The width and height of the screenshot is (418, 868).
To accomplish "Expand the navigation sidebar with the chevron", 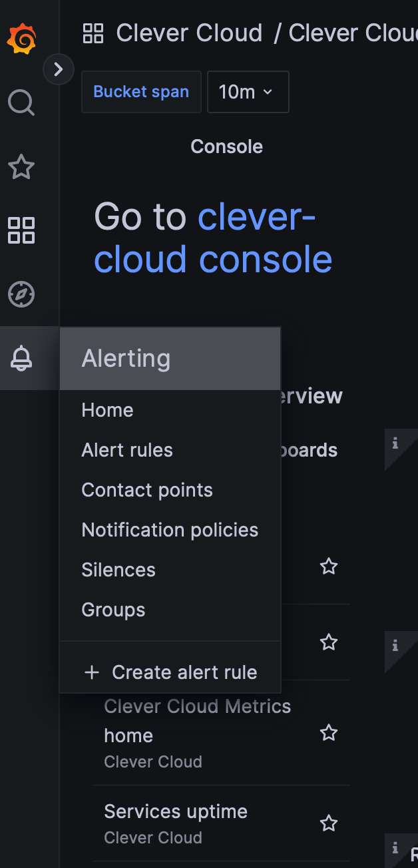I will point(59,69).
